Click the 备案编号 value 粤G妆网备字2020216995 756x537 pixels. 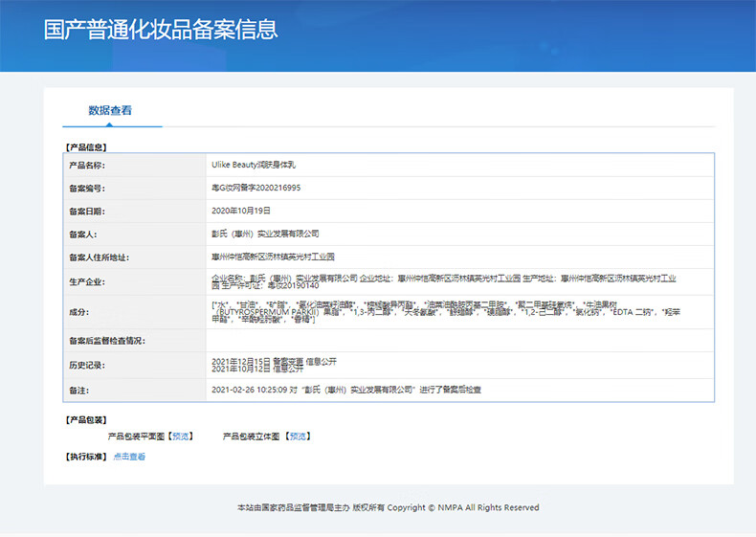click(256, 188)
